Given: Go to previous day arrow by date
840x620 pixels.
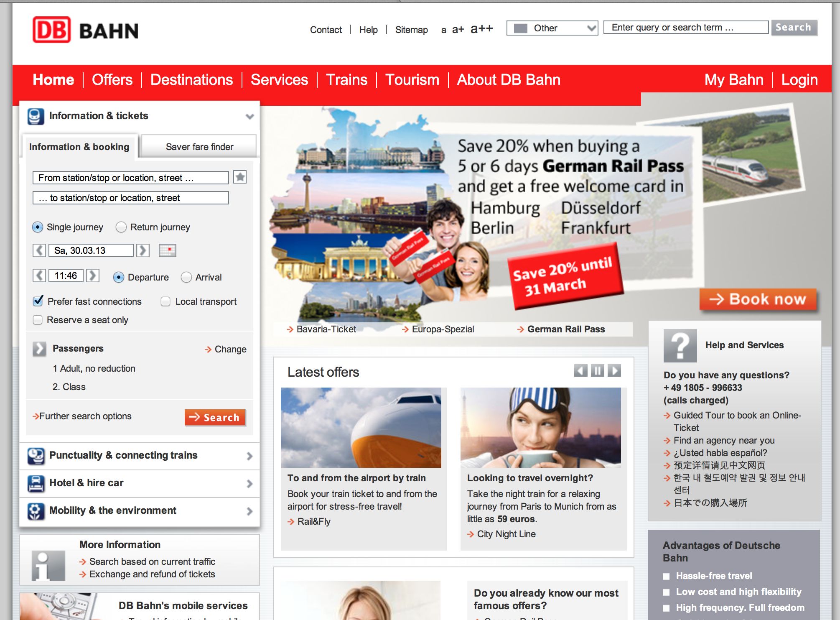Looking at the screenshot, I should pos(39,250).
